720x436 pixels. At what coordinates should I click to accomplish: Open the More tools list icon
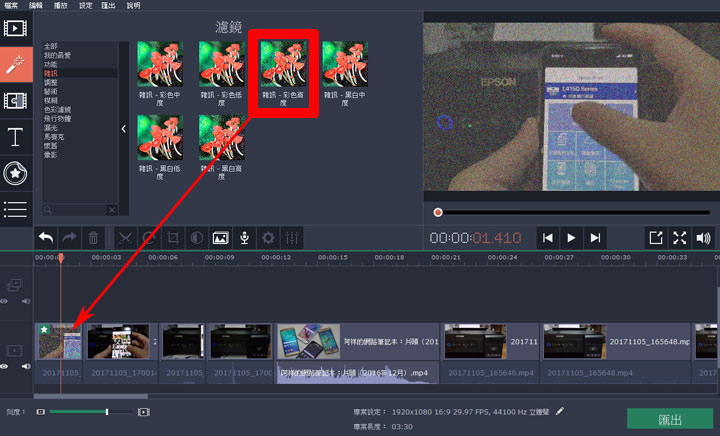tap(16, 209)
